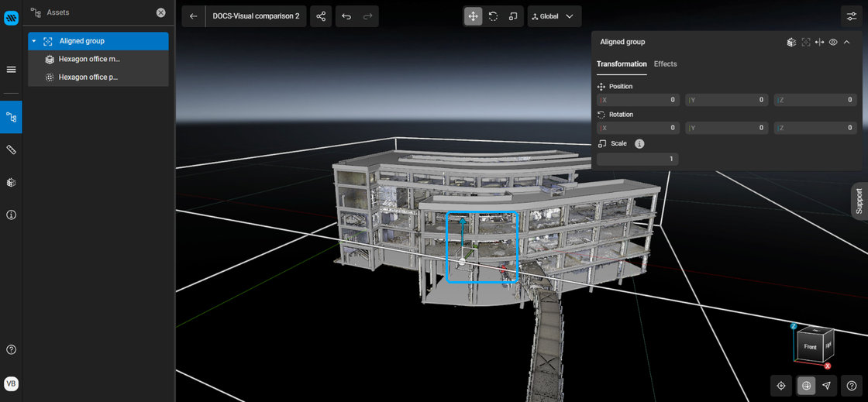Click the mesh cube icon in Aligned group header
The height and width of the screenshot is (402, 868).
coord(791,42)
